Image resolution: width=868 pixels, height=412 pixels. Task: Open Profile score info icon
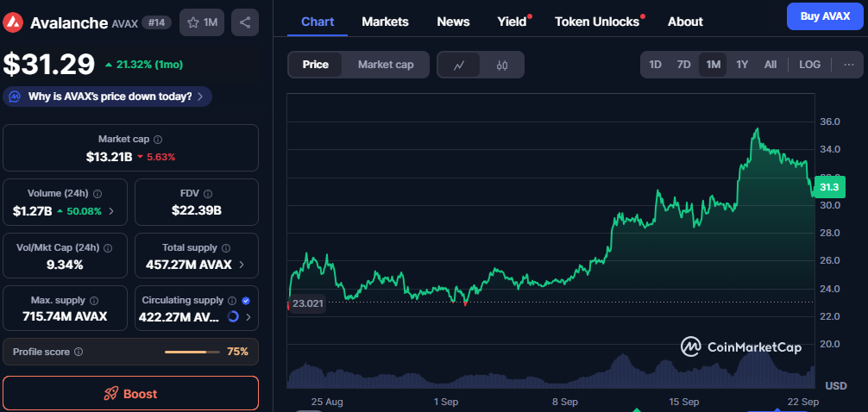coord(79,352)
